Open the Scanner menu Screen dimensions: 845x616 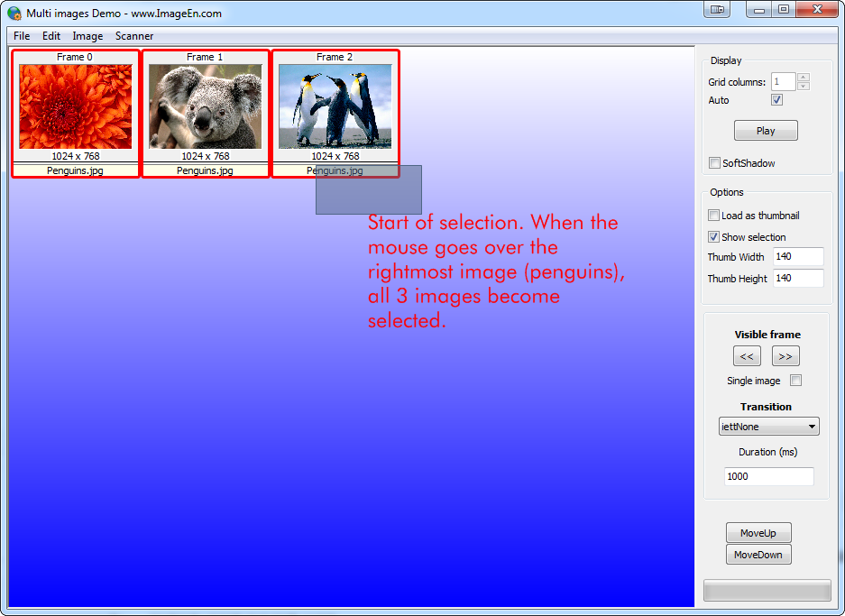pyautogui.click(x=134, y=36)
